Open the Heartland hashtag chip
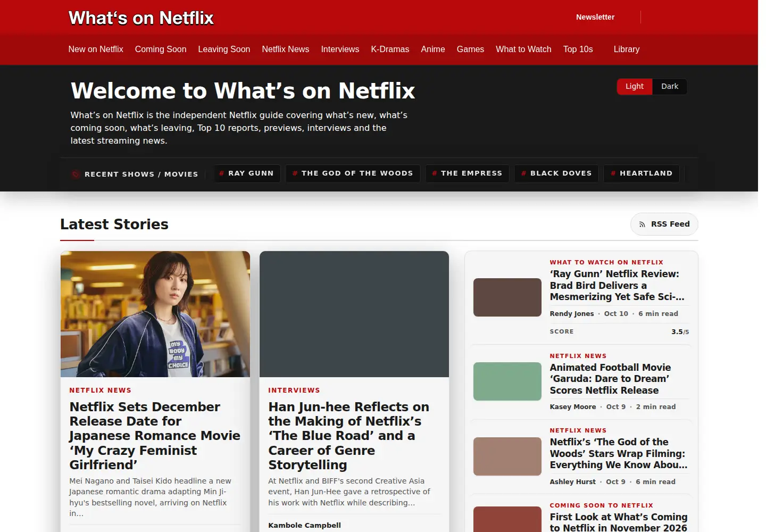 click(x=642, y=173)
